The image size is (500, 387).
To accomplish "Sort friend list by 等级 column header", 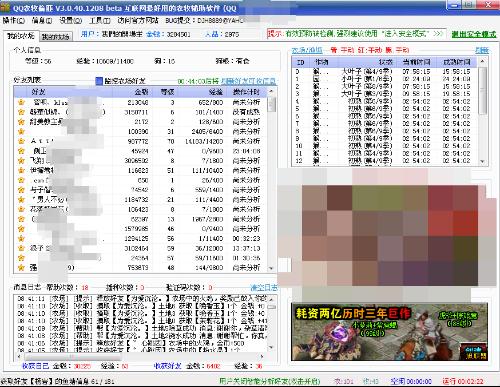I will pyautogui.click(x=167, y=92).
